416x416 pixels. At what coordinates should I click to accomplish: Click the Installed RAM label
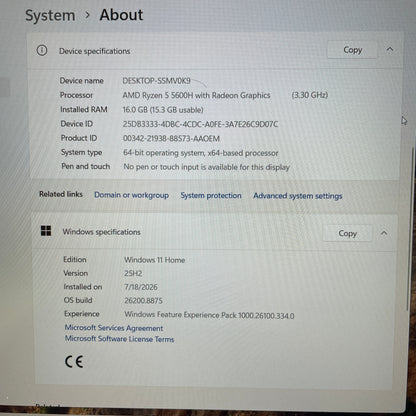(84, 109)
